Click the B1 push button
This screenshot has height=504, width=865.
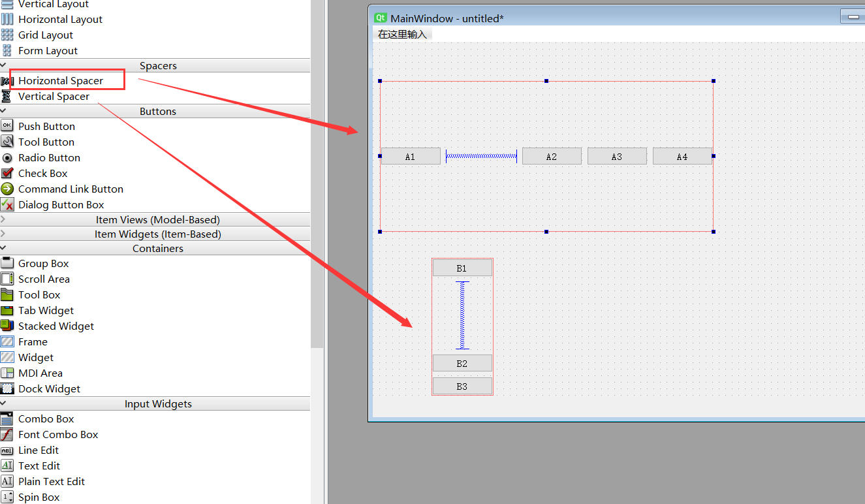tap(462, 268)
